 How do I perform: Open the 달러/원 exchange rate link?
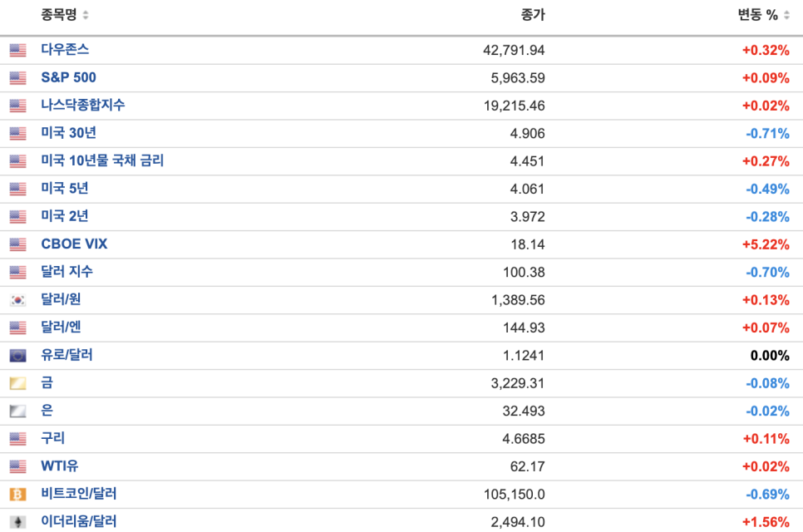pyautogui.click(x=61, y=299)
